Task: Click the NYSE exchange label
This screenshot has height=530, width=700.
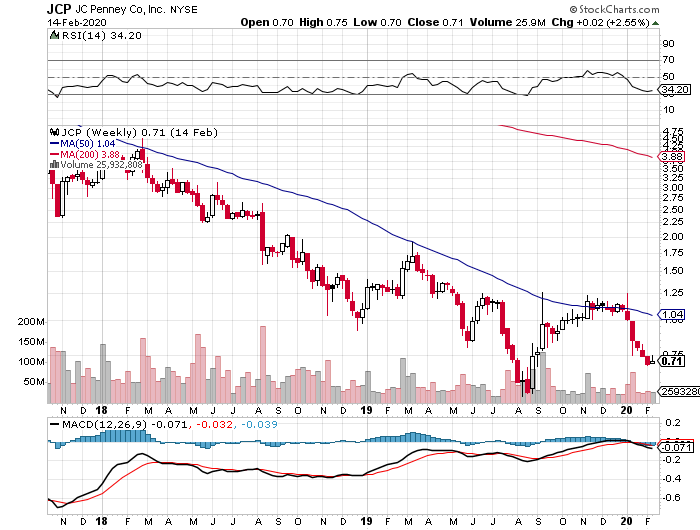Action: (x=183, y=9)
